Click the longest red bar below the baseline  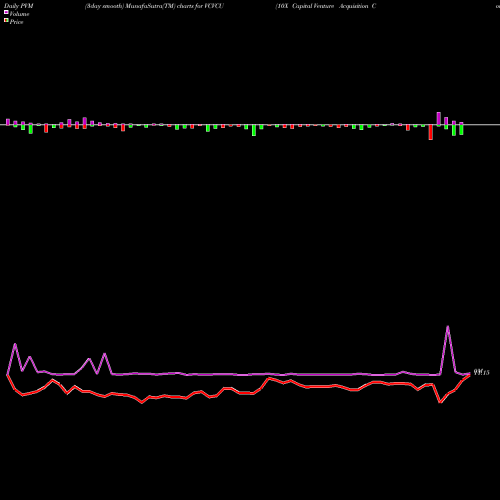(431, 132)
